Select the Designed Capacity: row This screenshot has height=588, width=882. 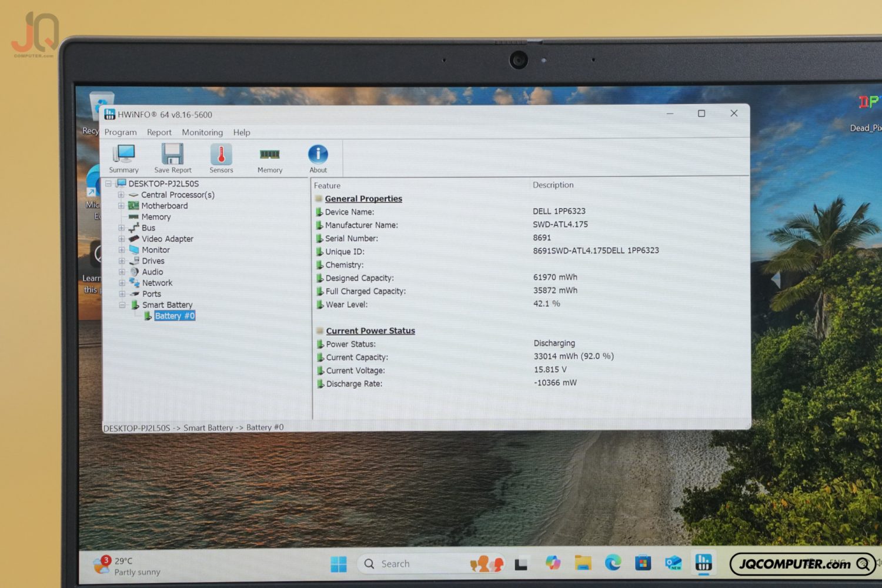tap(360, 278)
